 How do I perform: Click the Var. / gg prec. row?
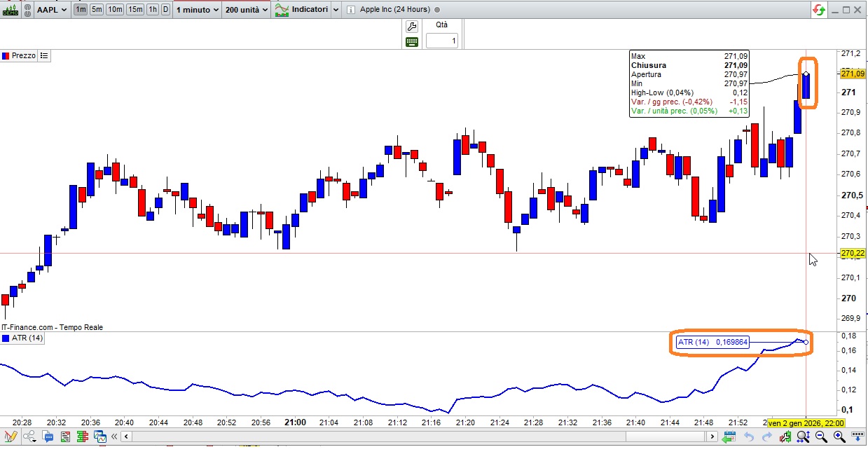(x=689, y=102)
